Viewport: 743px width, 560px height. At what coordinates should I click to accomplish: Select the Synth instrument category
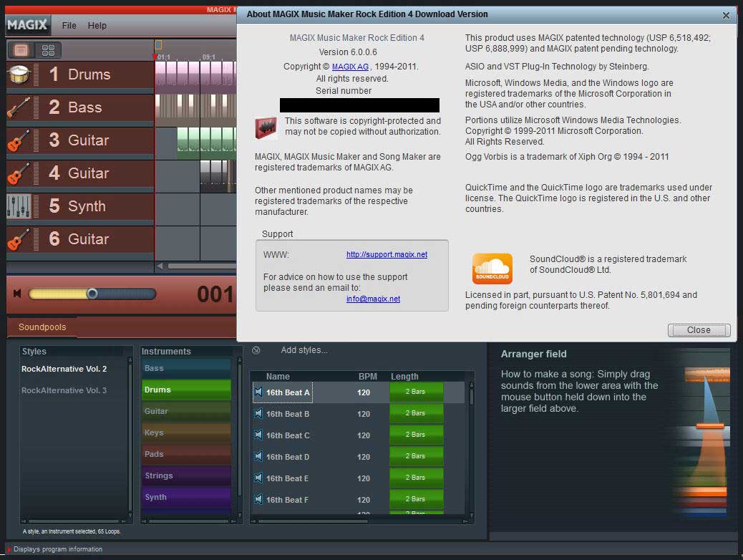click(x=186, y=497)
